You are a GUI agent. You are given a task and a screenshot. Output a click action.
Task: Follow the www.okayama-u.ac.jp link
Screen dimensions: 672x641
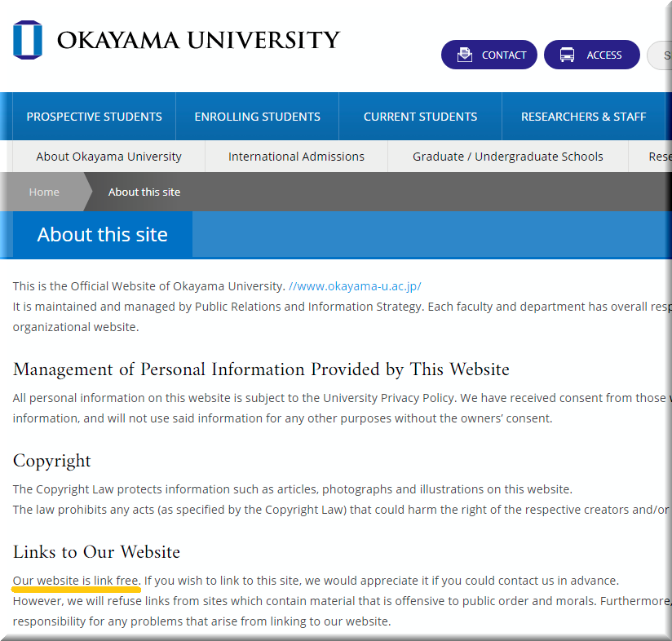pos(355,286)
